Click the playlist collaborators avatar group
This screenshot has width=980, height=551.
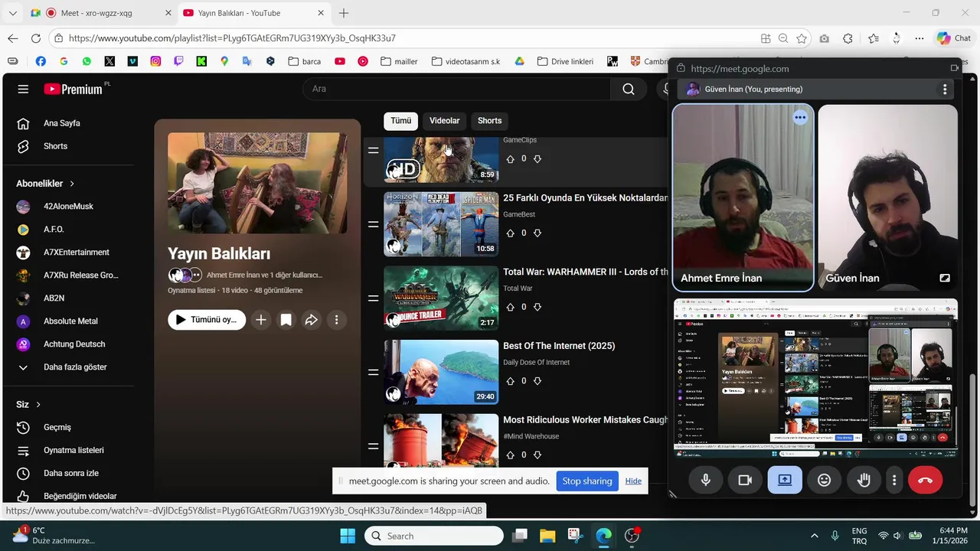click(x=185, y=275)
